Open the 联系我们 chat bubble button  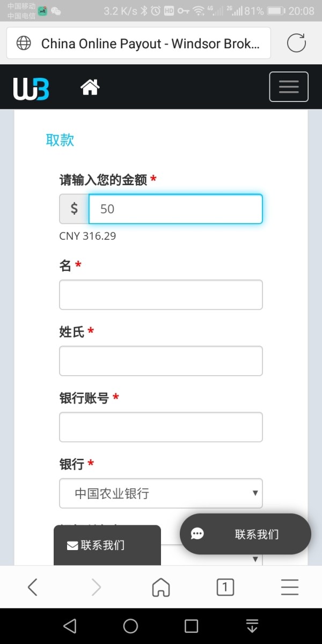[245, 534]
